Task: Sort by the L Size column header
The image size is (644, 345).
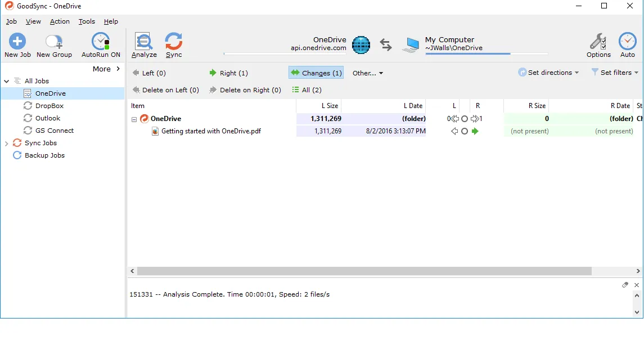Action: click(x=319, y=106)
